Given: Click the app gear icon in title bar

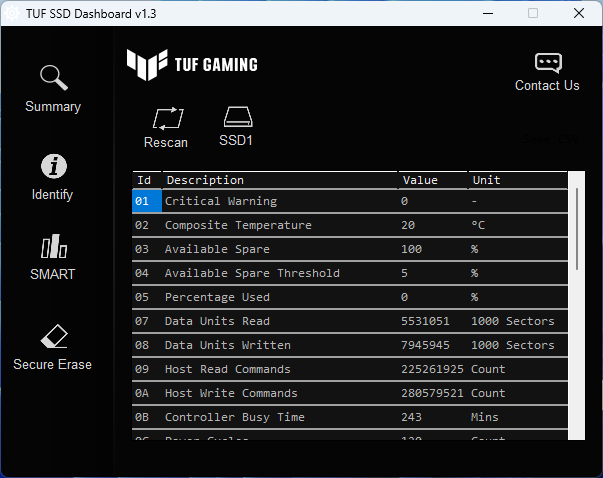Looking at the screenshot, I should (x=12, y=13).
